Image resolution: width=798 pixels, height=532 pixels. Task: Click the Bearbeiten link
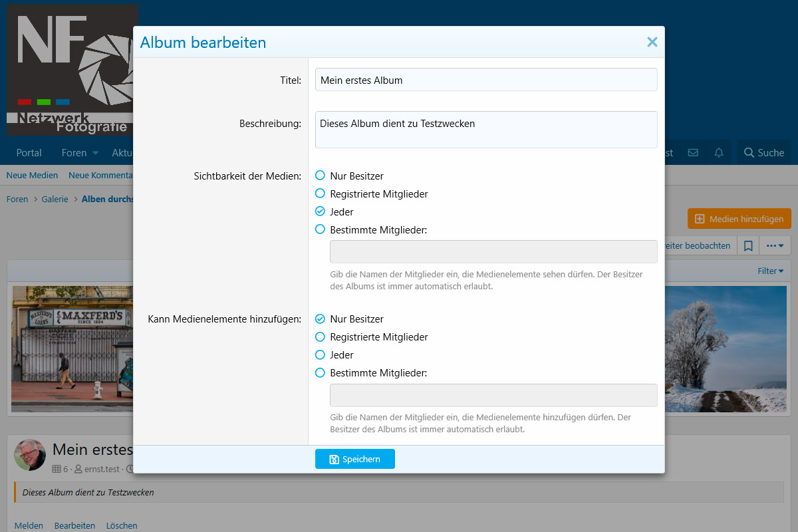click(x=74, y=525)
